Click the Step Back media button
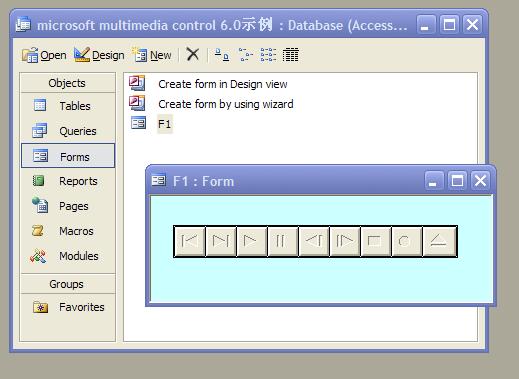The width and height of the screenshot is (519, 379). [x=314, y=241]
